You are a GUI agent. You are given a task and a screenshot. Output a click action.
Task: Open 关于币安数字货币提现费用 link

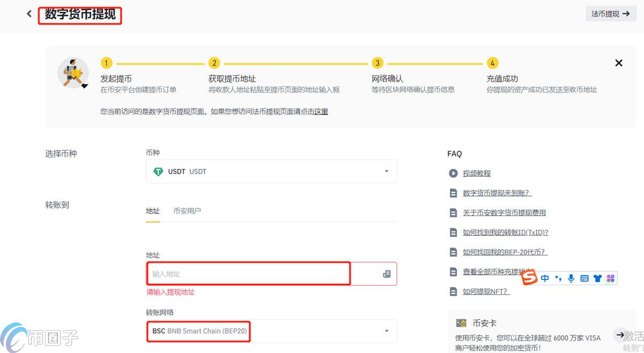[x=504, y=213]
